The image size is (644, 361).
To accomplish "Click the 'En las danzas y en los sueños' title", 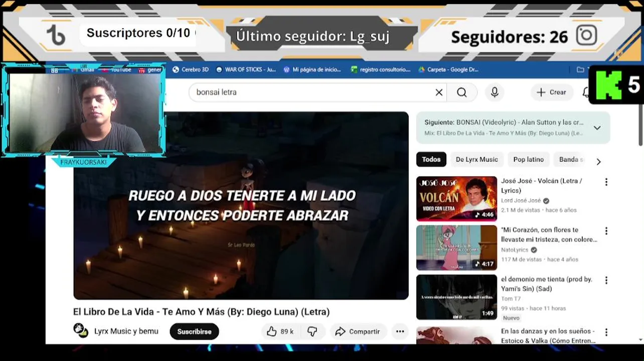I will [548, 336].
